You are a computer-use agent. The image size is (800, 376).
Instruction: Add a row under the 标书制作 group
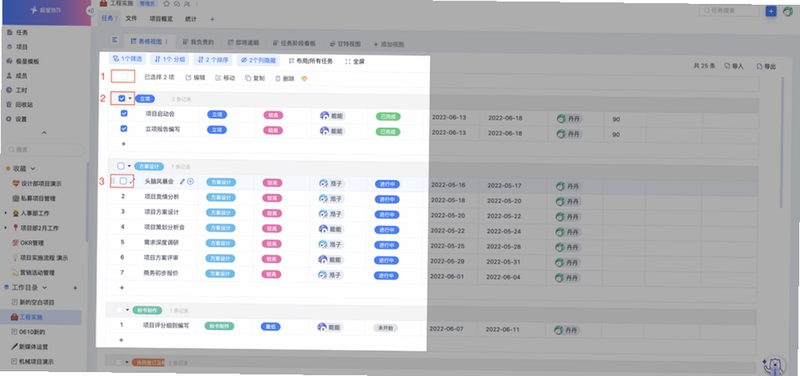tap(121, 340)
